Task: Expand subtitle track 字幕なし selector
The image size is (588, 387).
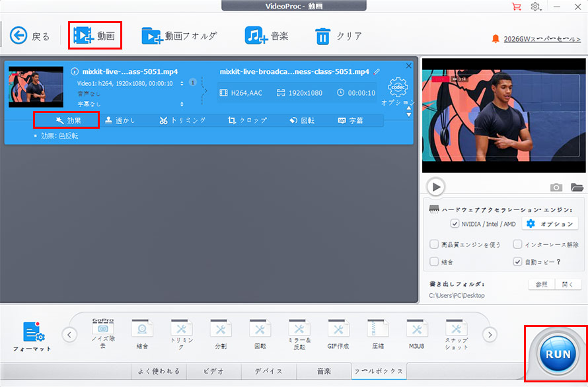Action: pos(182,104)
